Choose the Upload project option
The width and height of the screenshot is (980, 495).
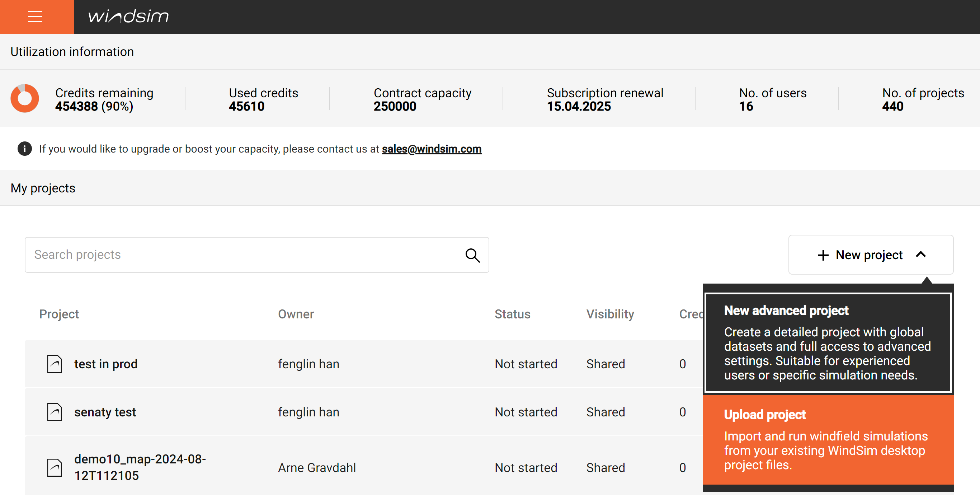[x=828, y=439]
